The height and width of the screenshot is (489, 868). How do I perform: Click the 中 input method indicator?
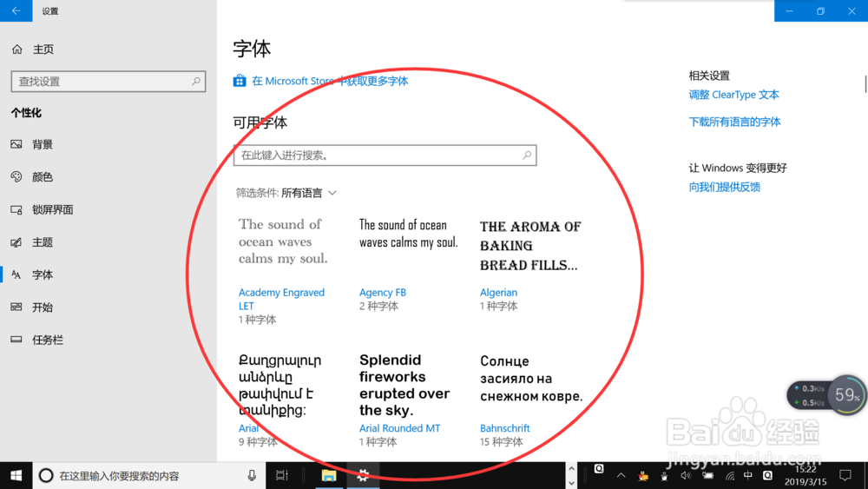748,476
